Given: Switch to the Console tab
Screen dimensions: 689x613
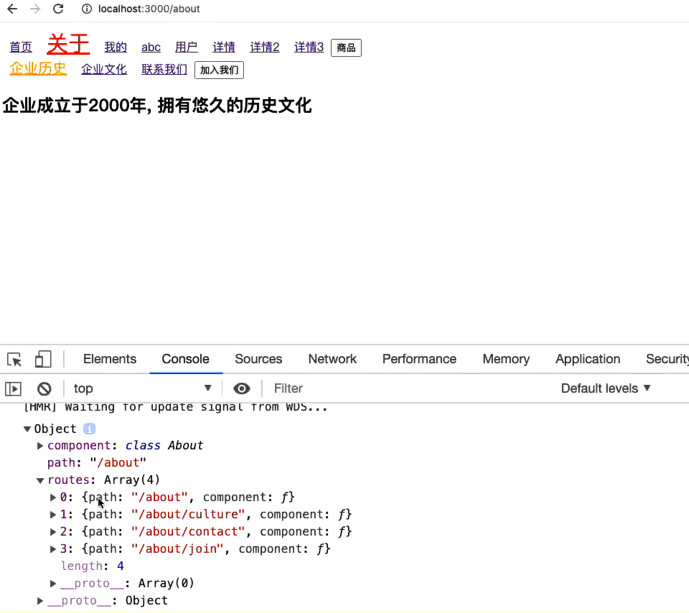Looking at the screenshot, I should point(185,359).
